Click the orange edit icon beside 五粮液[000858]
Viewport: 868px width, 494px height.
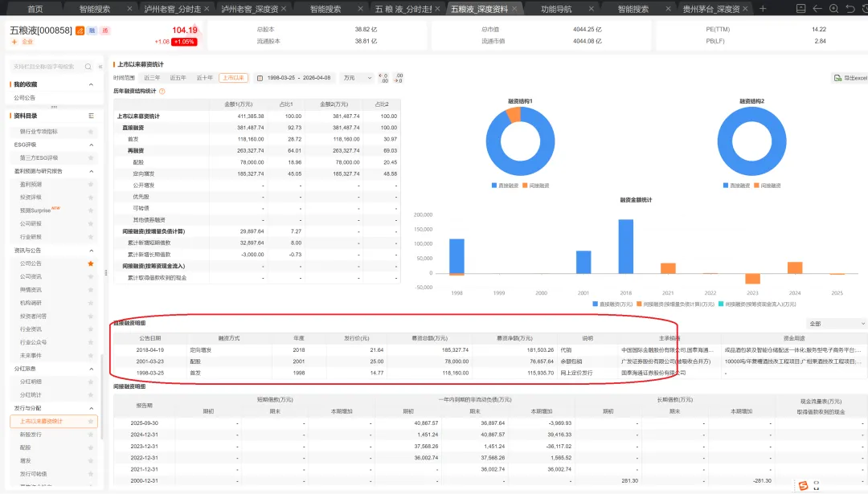[80, 31]
